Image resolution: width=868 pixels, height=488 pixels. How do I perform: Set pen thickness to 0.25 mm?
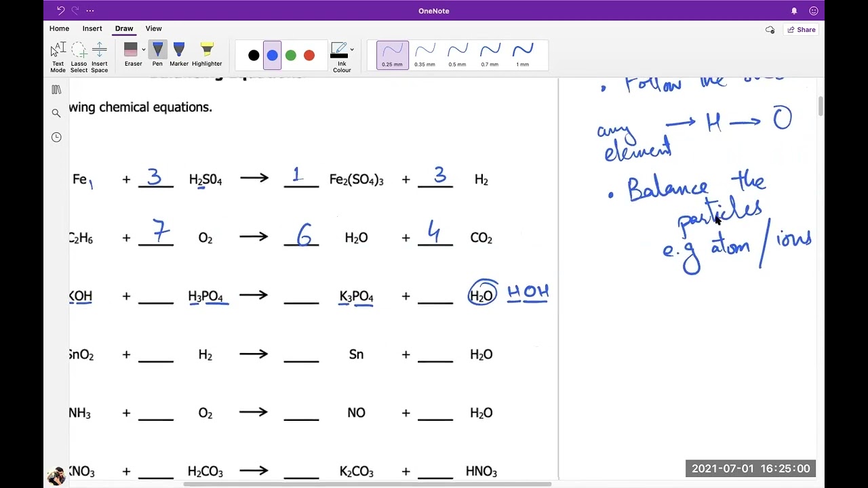pos(392,55)
